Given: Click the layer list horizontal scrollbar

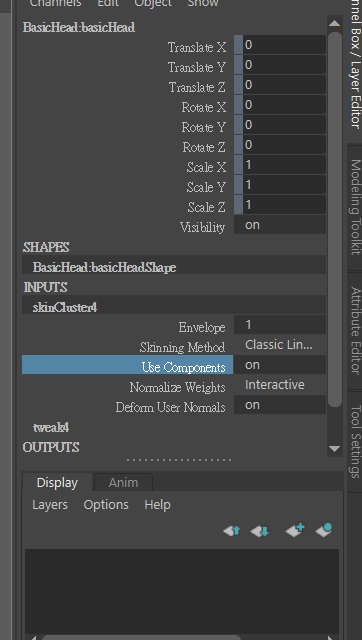Looking at the screenshot, I should coord(141,637).
